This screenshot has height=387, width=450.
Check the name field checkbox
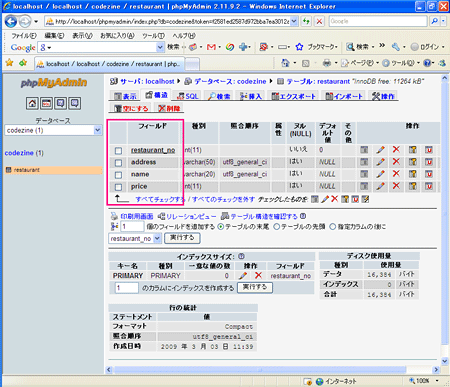118,175
